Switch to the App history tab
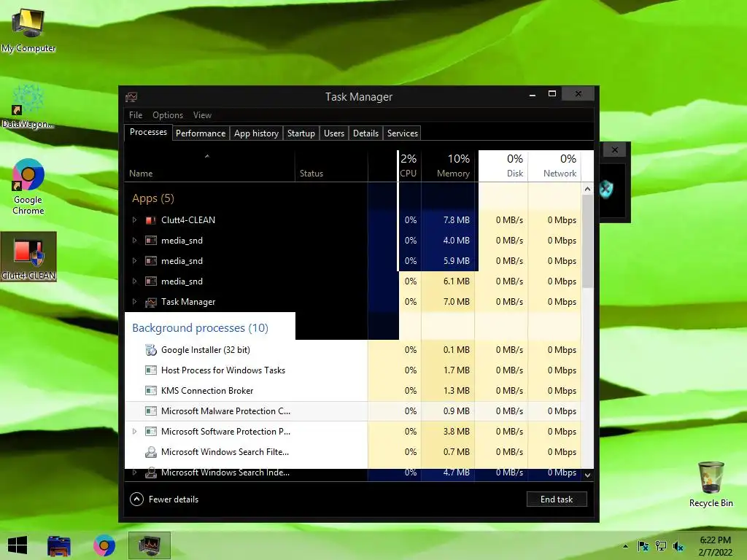This screenshot has width=747, height=560. [256, 133]
